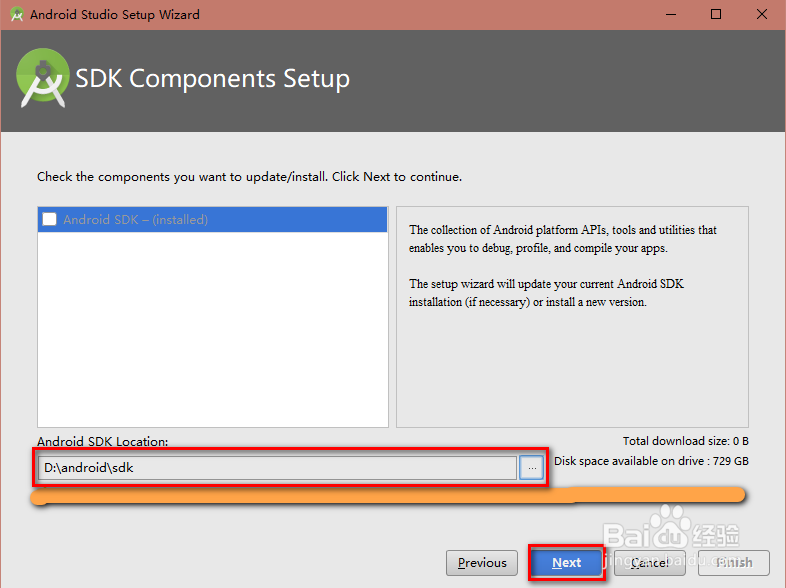The height and width of the screenshot is (588, 786).
Task: Click the Finish button
Action: 734,562
